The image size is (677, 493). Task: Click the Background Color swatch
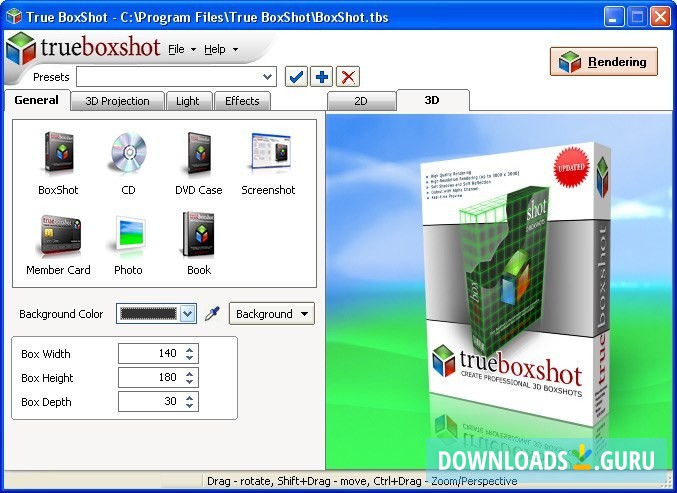[x=149, y=314]
